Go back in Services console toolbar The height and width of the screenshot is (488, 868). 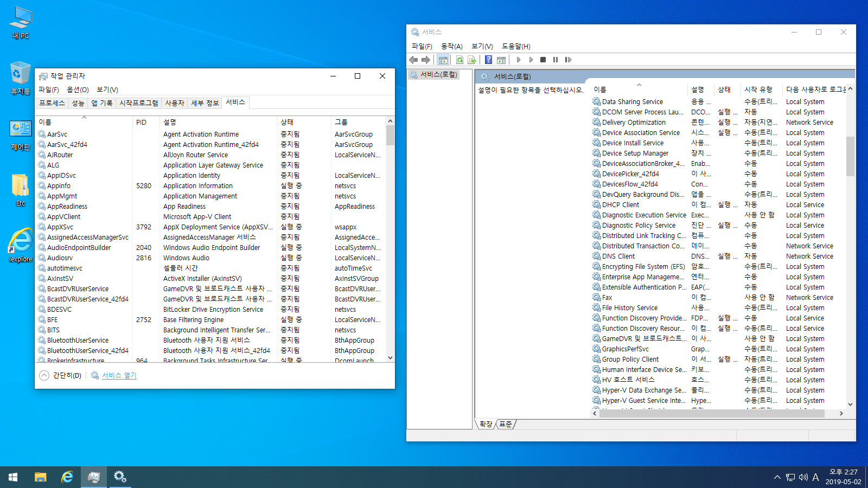point(413,60)
